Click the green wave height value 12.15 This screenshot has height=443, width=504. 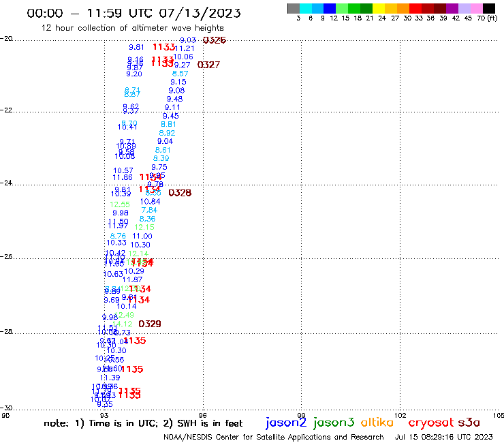click(x=144, y=227)
